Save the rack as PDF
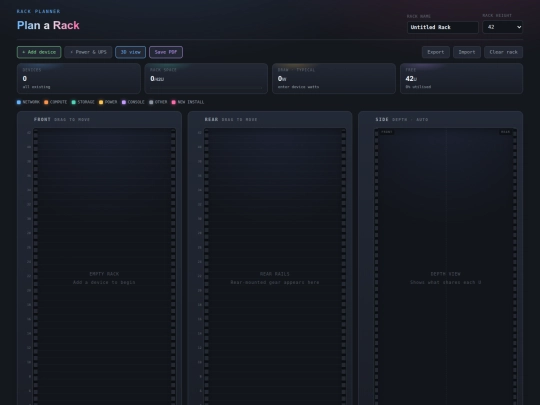Image resolution: width=540 pixels, height=405 pixels. (166, 52)
